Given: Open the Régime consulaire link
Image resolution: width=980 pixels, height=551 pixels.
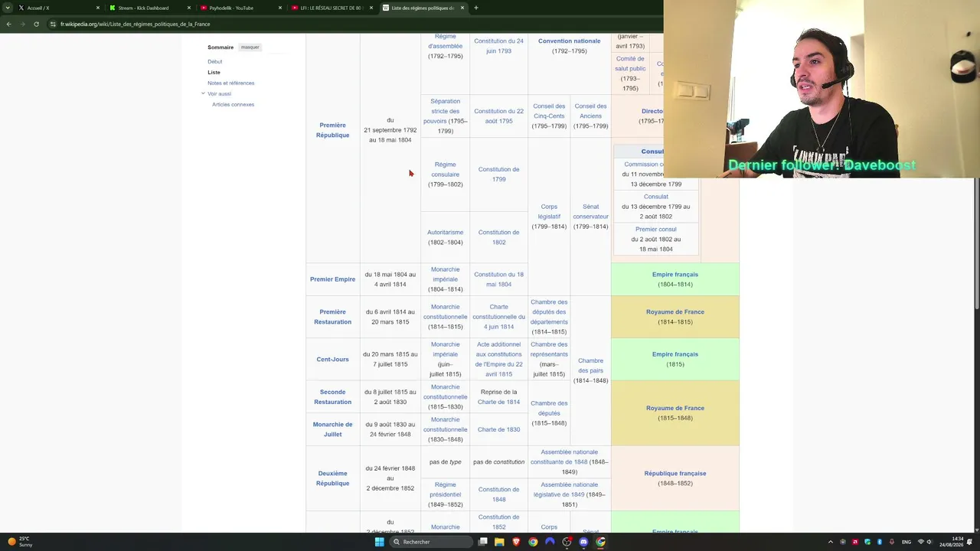Looking at the screenshot, I should [x=445, y=169].
